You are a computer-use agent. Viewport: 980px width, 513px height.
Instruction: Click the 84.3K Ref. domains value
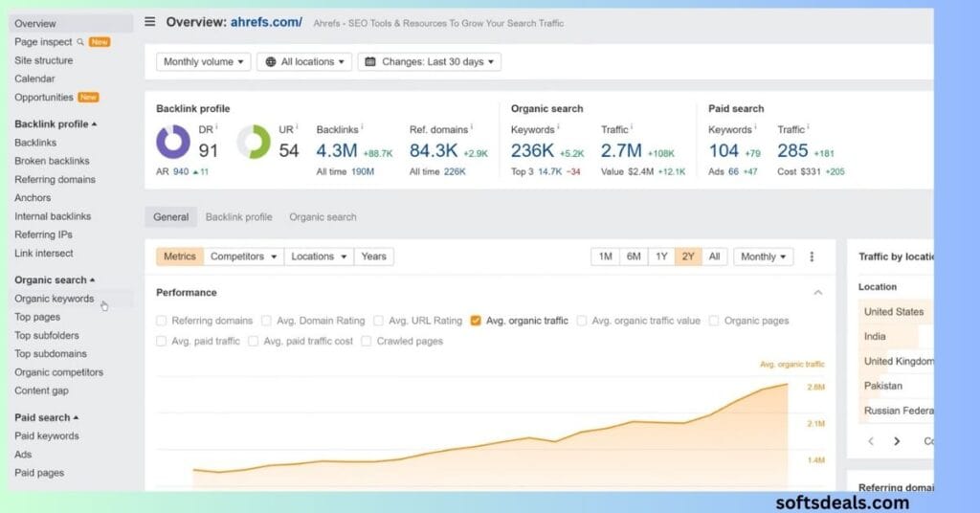(434, 150)
